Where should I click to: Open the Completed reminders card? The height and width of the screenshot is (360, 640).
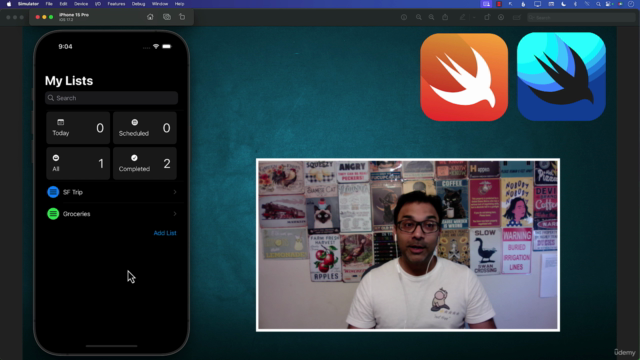pos(145,163)
